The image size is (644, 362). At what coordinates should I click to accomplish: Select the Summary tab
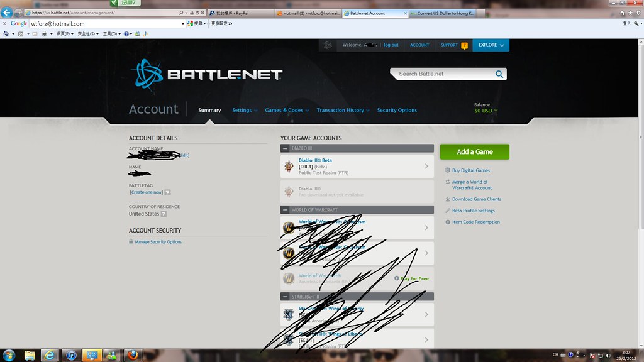click(209, 110)
